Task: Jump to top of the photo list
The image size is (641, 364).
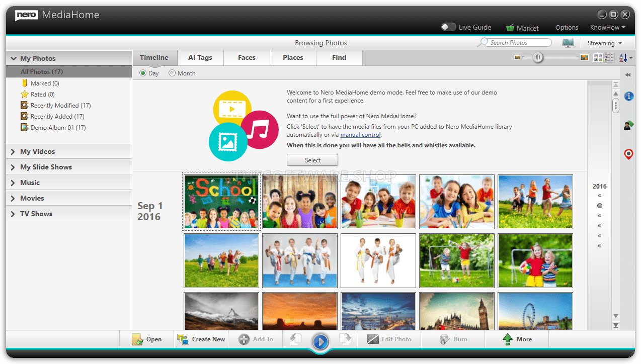Action: click(x=616, y=85)
